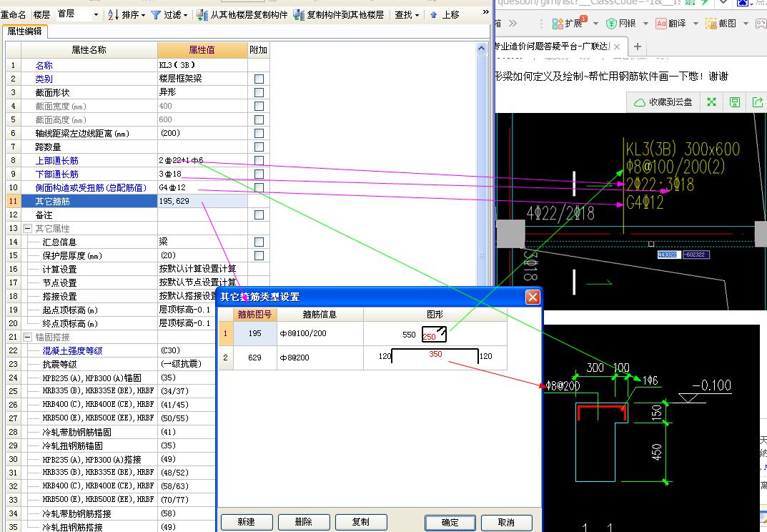Close the 专业造价问题答疑平台 browser tab
Viewport: 767px width, 532px height.
(x=617, y=46)
